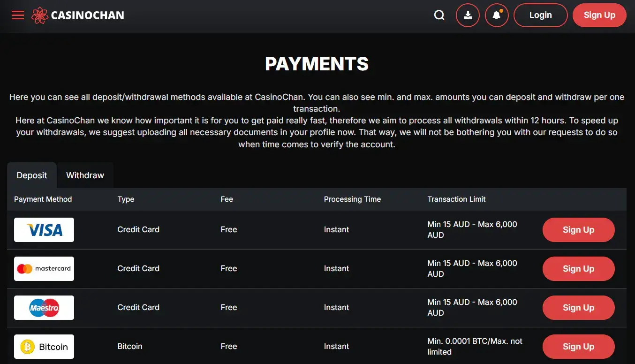Click the Maestro row transaction limit
Image resolution: width=635 pixels, height=364 pixels.
[x=472, y=308]
